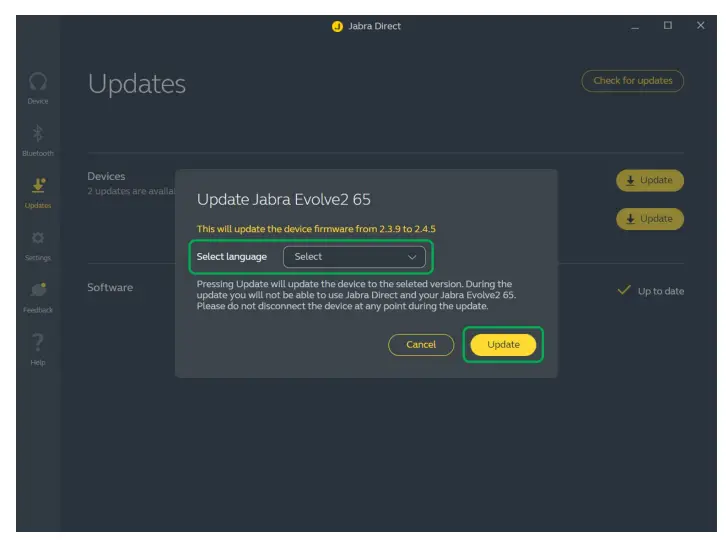Click the Updates page title
Viewport: 727px width, 547px height.
(137, 84)
